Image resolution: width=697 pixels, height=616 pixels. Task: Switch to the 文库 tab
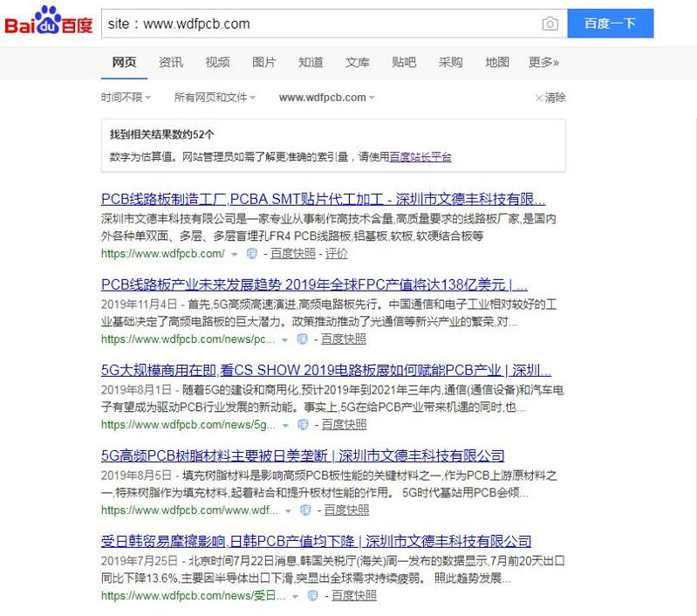[358, 62]
